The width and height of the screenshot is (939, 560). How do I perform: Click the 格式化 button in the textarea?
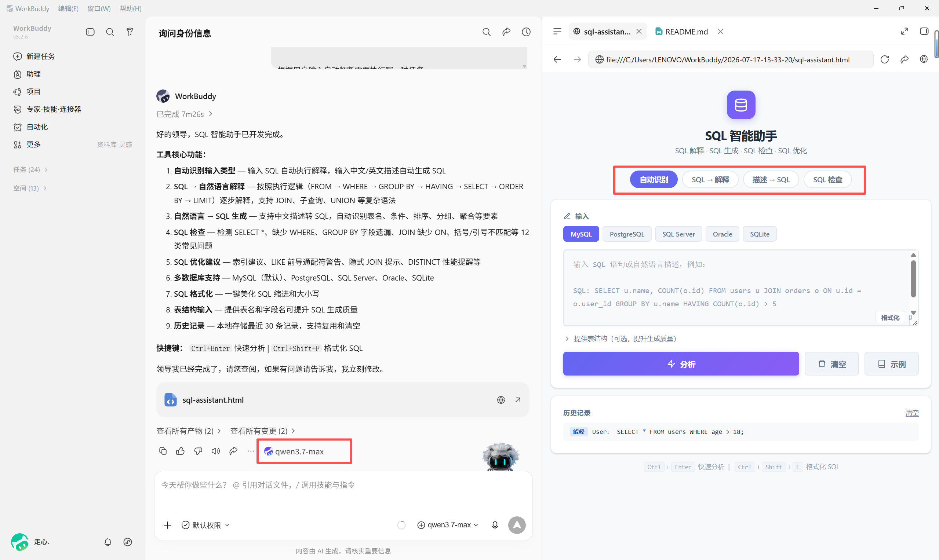click(x=889, y=318)
